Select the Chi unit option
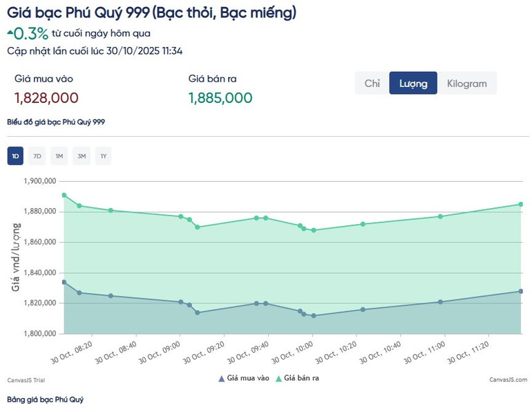The width and height of the screenshot is (532, 412). point(372,84)
